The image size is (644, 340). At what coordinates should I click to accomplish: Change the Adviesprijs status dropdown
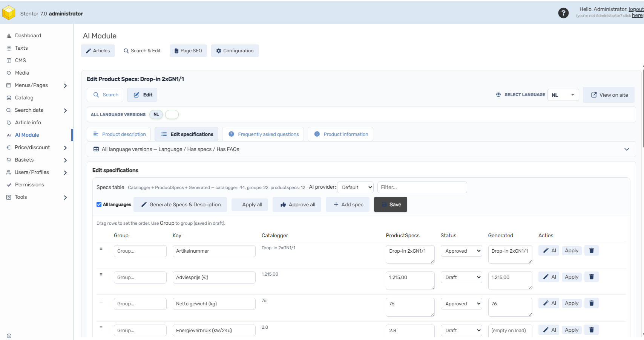coord(462,277)
